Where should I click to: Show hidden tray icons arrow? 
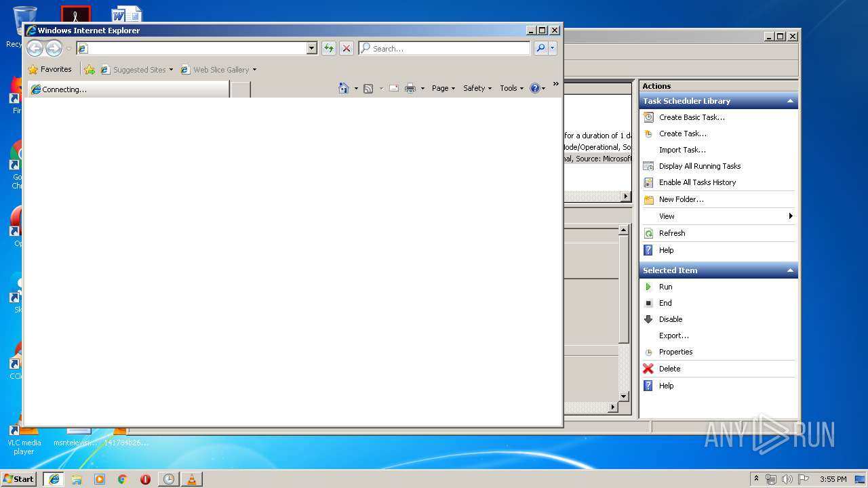coord(757,479)
